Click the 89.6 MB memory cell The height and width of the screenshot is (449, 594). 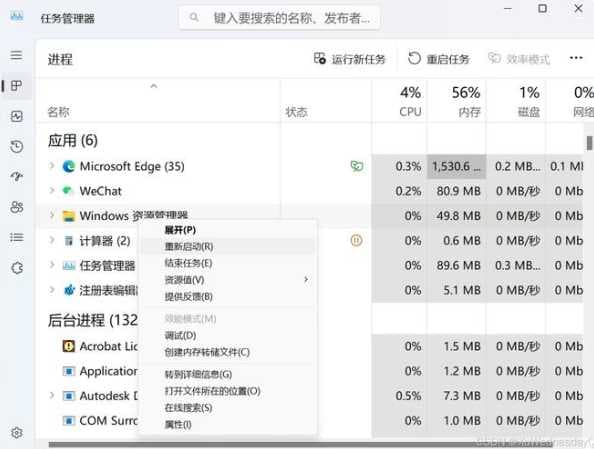(457, 265)
